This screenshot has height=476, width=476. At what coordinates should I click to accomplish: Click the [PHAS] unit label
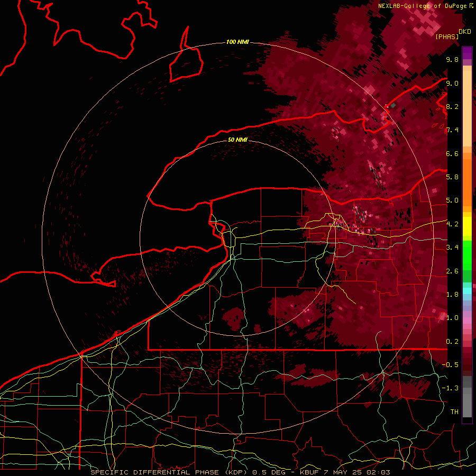pyautogui.click(x=447, y=37)
